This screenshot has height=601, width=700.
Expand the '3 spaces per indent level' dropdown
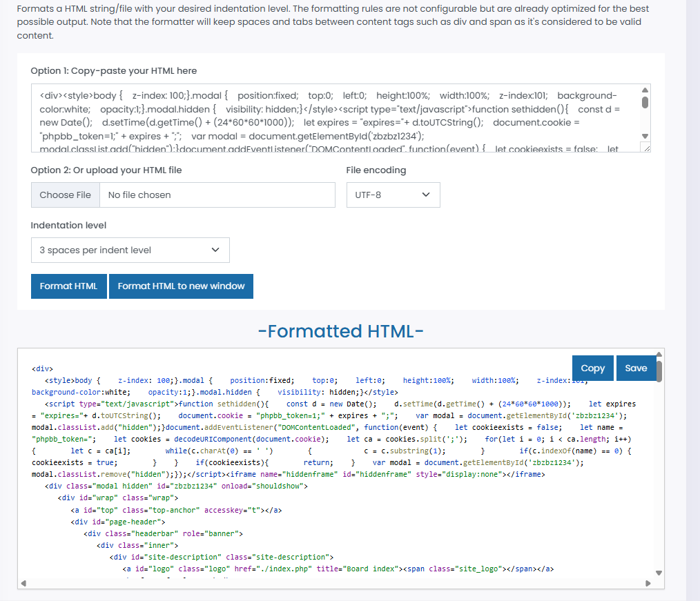click(130, 250)
